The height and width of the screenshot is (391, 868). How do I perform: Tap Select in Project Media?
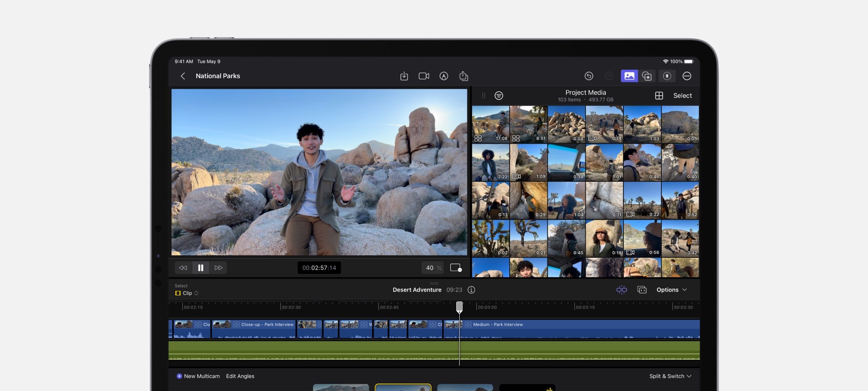682,95
